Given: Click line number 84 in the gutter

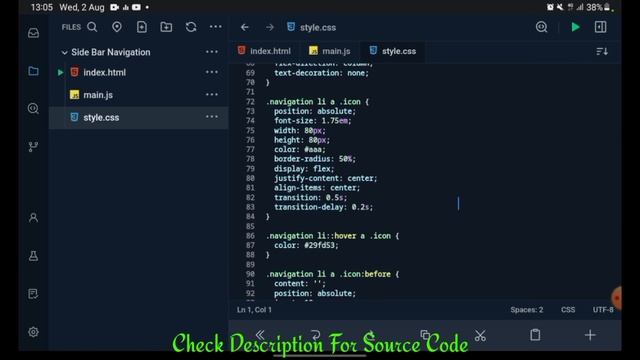Looking at the screenshot, I should tap(250, 217).
